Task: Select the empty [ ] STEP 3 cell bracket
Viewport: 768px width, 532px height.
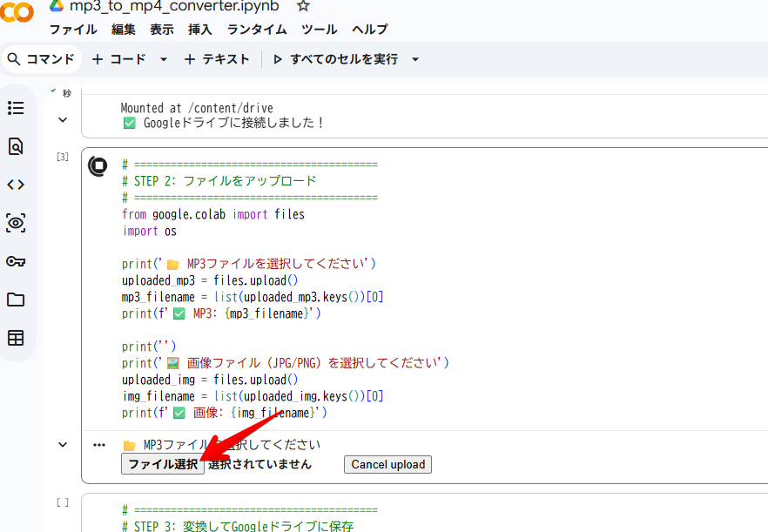Action: 63,502
